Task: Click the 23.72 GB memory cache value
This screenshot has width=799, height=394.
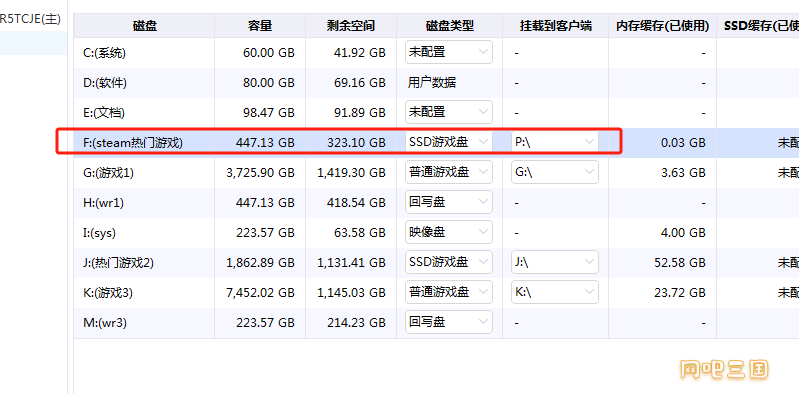Action: 680,293
